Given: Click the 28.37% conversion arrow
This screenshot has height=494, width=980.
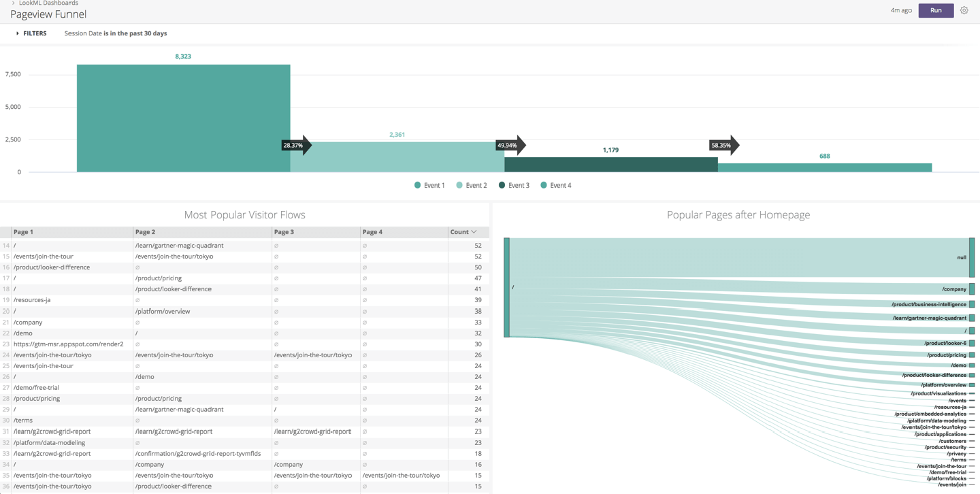Looking at the screenshot, I should (297, 145).
